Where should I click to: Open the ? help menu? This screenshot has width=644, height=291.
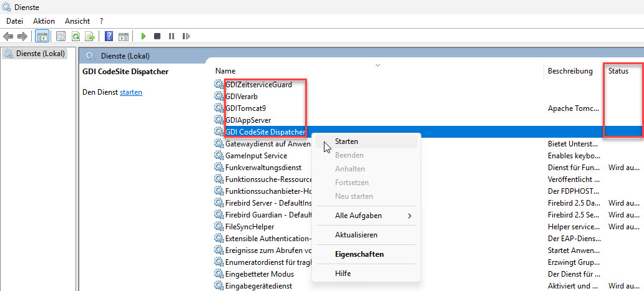click(x=102, y=21)
